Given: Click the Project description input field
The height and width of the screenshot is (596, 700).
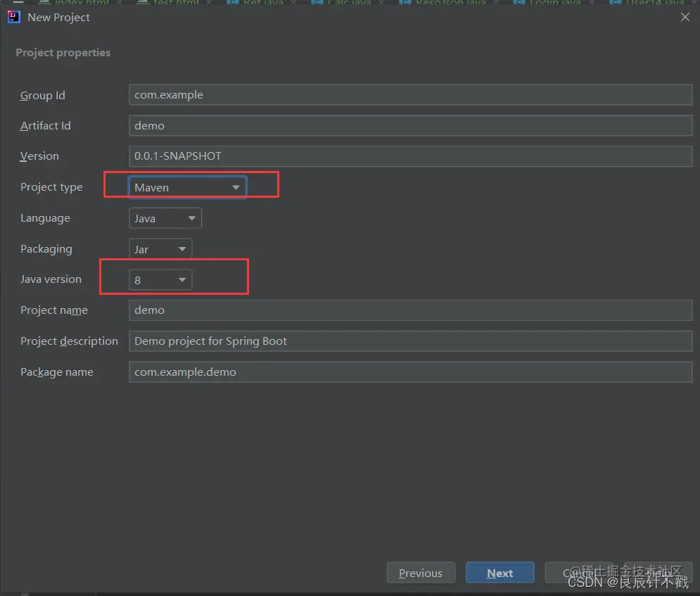Looking at the screenshot, I should 411,341.
